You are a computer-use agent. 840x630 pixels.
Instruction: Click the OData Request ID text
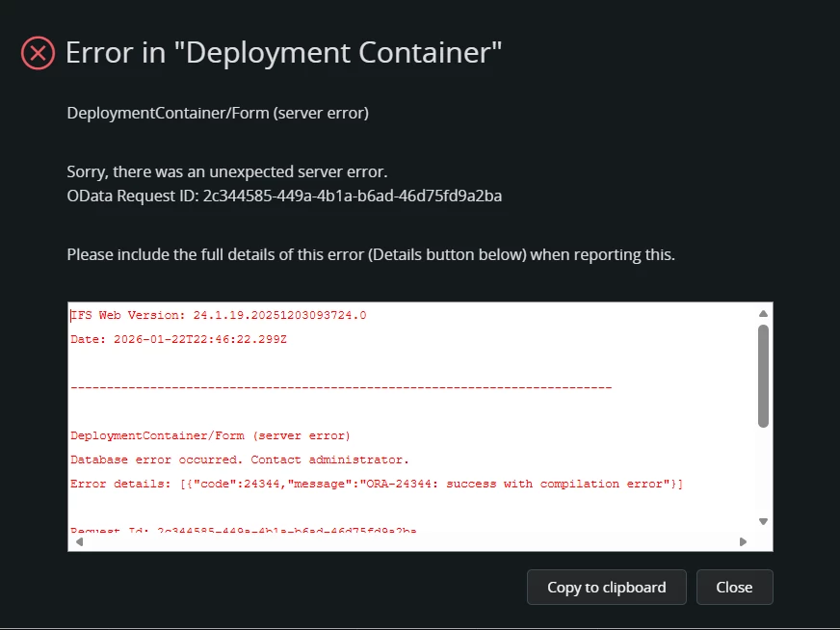284,197
